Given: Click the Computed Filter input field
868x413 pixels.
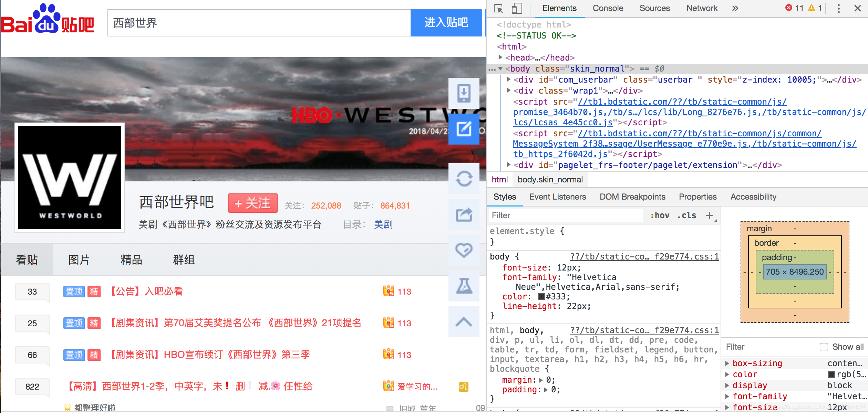Looking at the screenshot, I should (x=770, y=347).
